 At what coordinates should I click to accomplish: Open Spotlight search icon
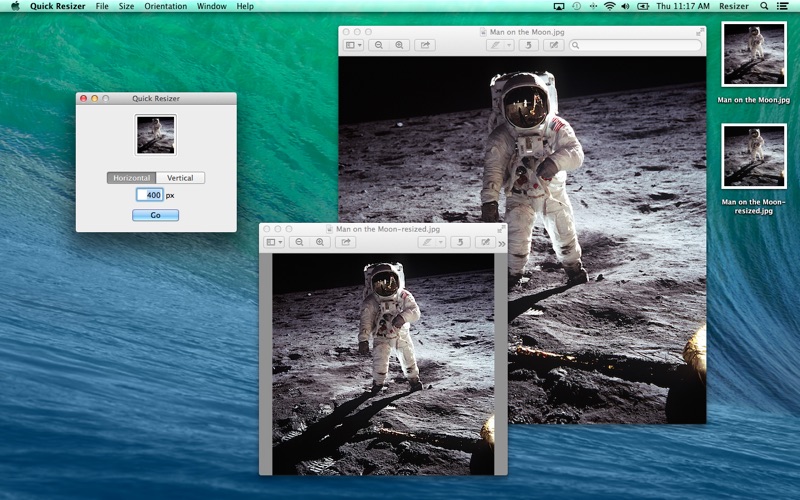coord(764,6)
